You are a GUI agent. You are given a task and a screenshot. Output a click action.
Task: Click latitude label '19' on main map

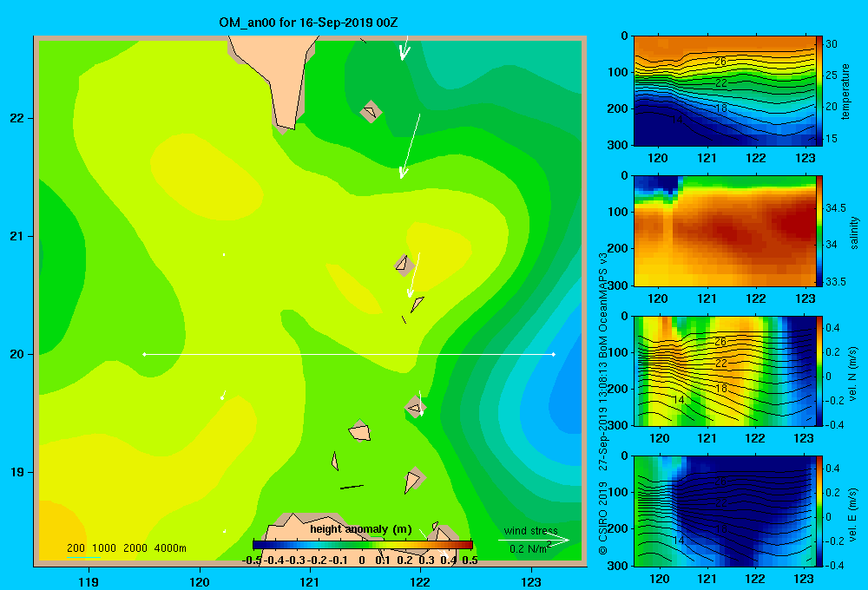click(x=17, y=472)
